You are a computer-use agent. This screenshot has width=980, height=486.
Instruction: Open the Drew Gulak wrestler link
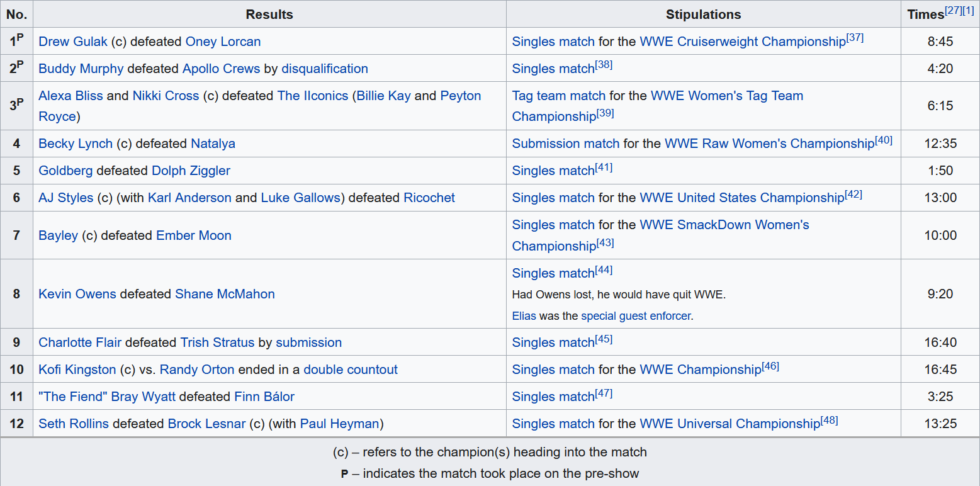(72, 42)
